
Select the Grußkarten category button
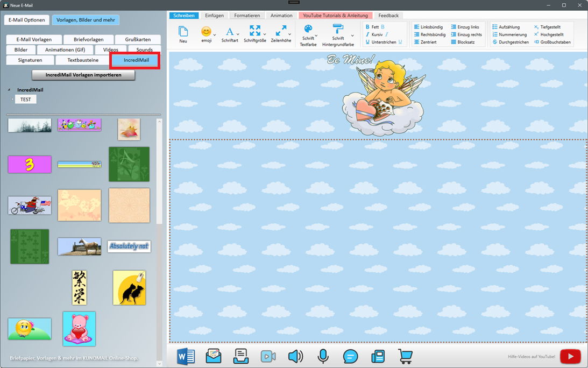coord(138,39)
